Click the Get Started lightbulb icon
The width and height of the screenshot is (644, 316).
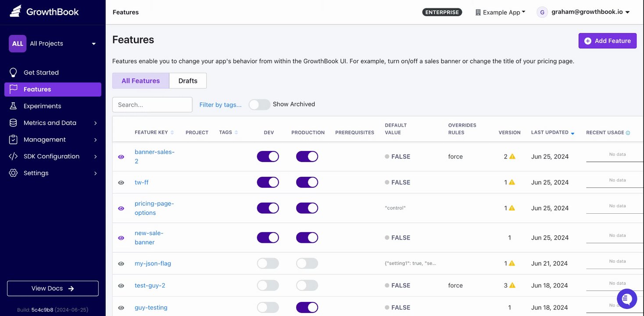point(13,72)
